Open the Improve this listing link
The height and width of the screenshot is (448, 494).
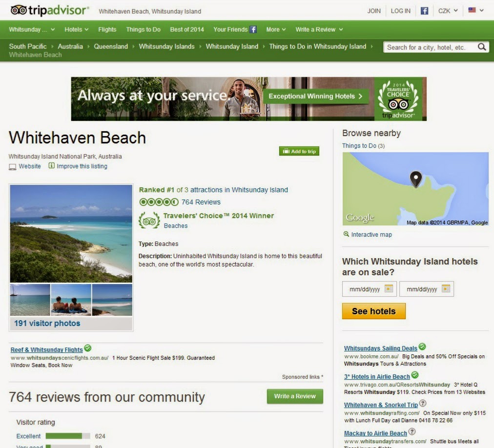[x=82, y=166]
